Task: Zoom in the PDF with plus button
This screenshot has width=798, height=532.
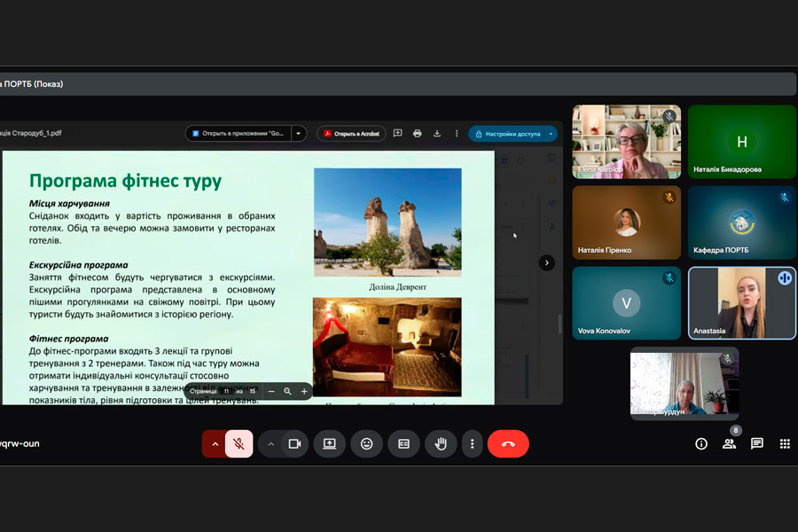Action: (304, 391)
